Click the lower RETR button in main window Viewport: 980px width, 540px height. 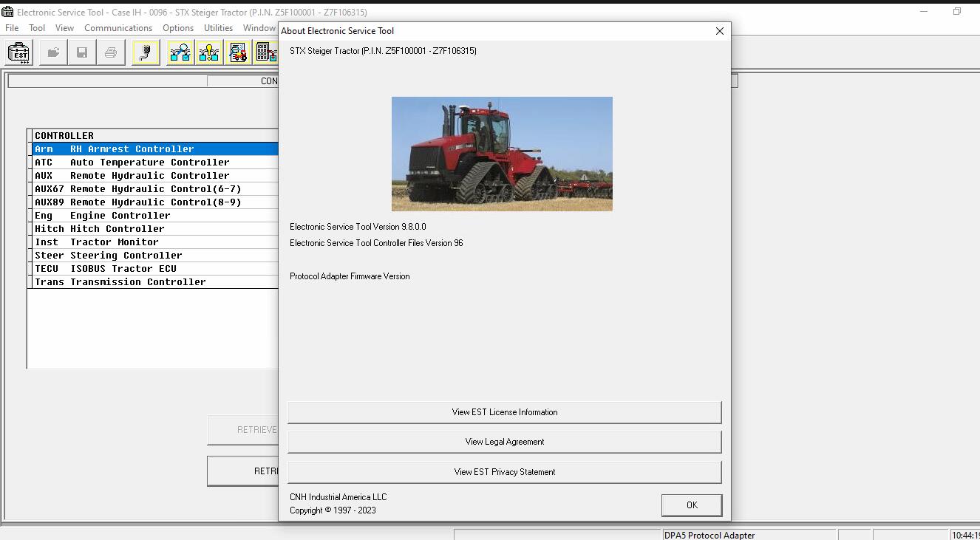click(243, 471)
